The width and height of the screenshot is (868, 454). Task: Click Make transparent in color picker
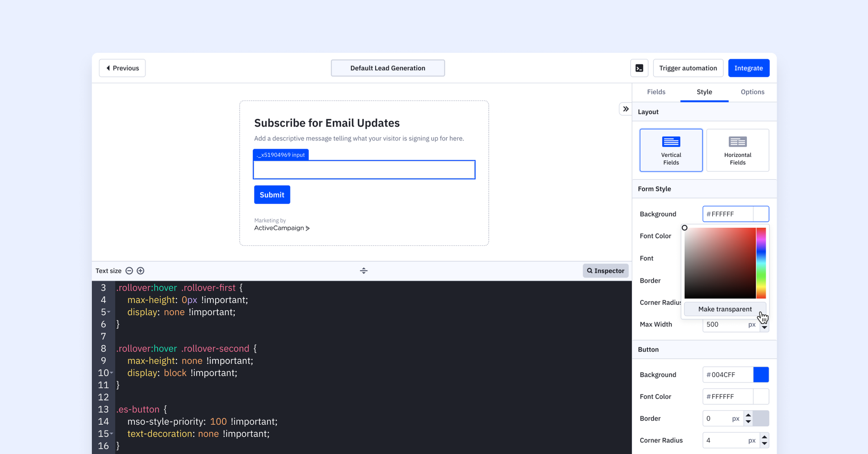724,309
